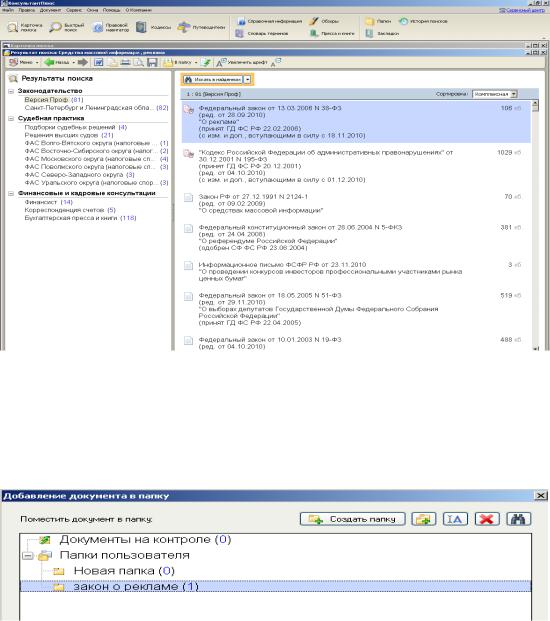Open the Сервисный центр link

click(521, 10)
